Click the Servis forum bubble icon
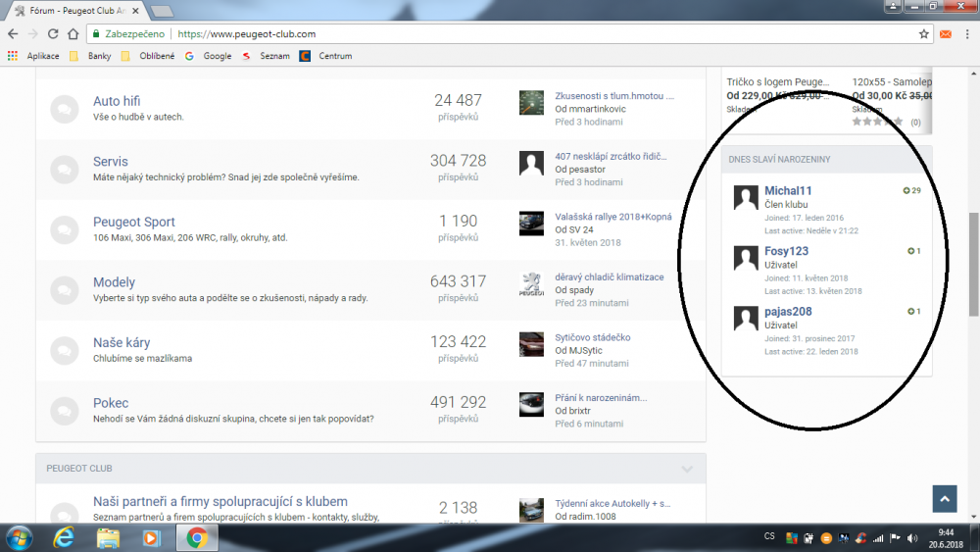 pyautogui.click(x=65, y=170)
